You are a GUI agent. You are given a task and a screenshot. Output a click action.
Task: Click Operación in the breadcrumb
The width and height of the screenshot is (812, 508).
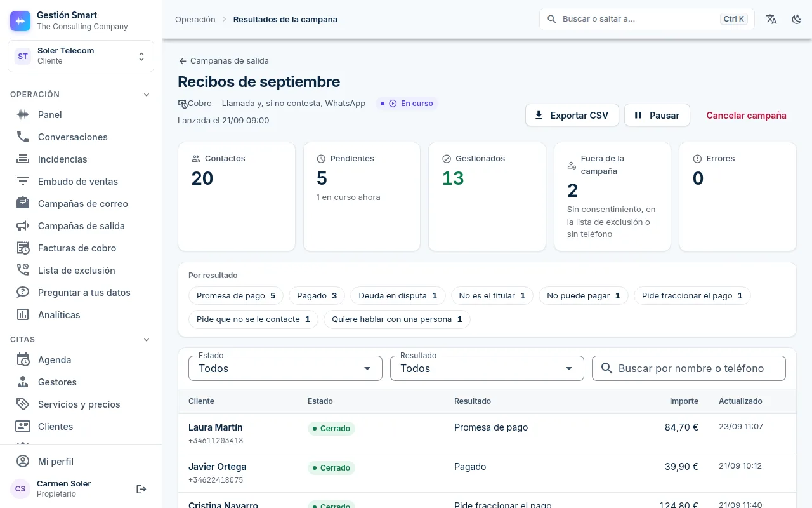[195, 20]
